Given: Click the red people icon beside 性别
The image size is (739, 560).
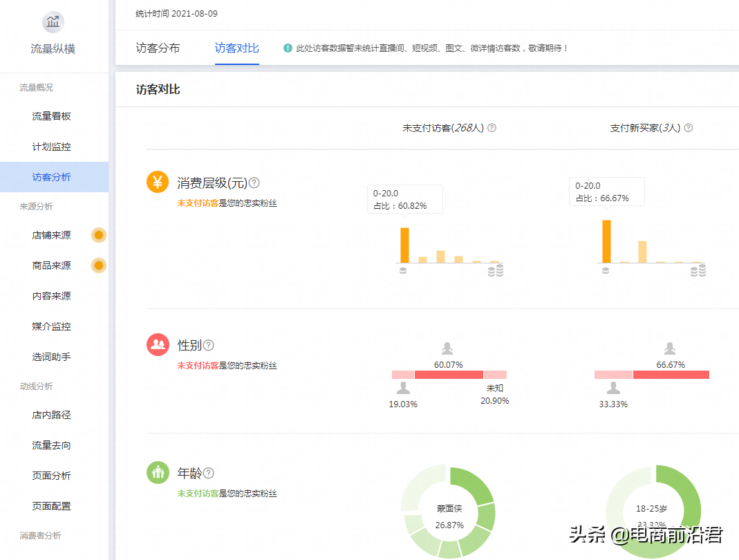Looking at the screenshot, I should click(x=158, y=346).
